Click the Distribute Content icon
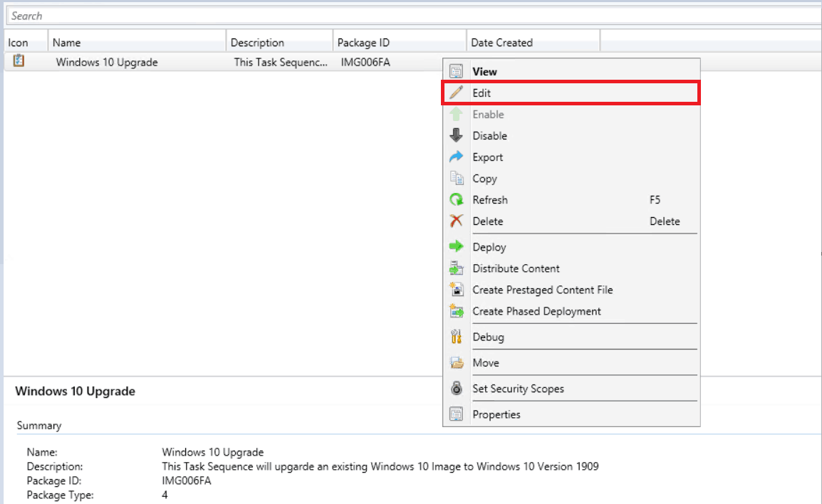This screenshot has width=822, height=504. pos(456,268)
